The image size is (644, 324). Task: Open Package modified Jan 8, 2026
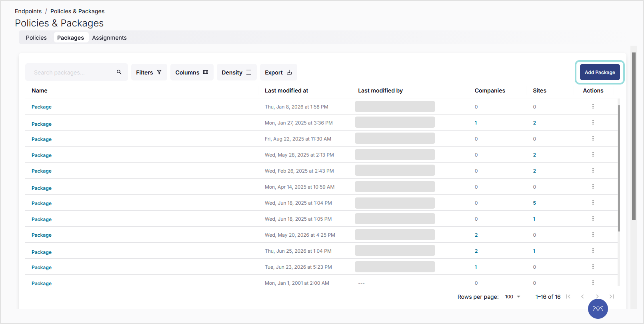[x=42, y=107]
